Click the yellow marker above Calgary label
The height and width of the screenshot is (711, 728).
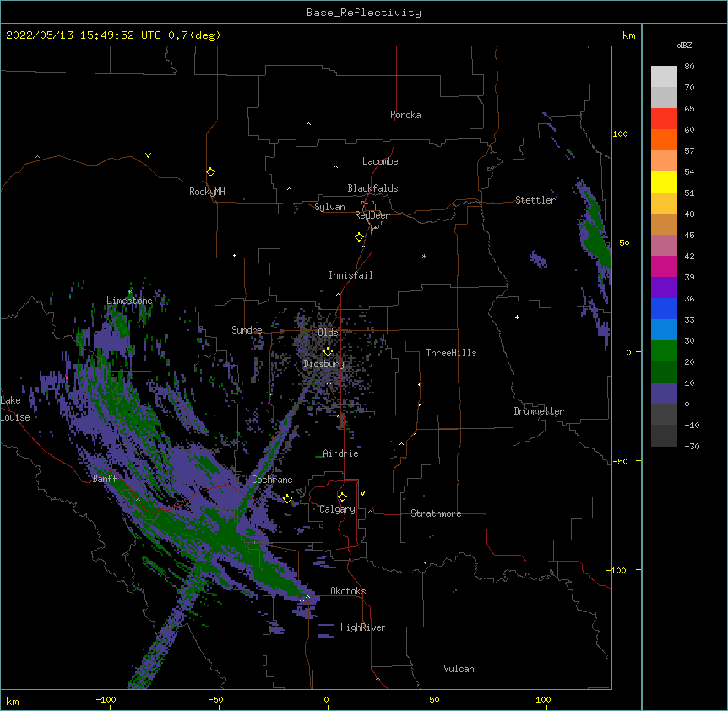342,497
